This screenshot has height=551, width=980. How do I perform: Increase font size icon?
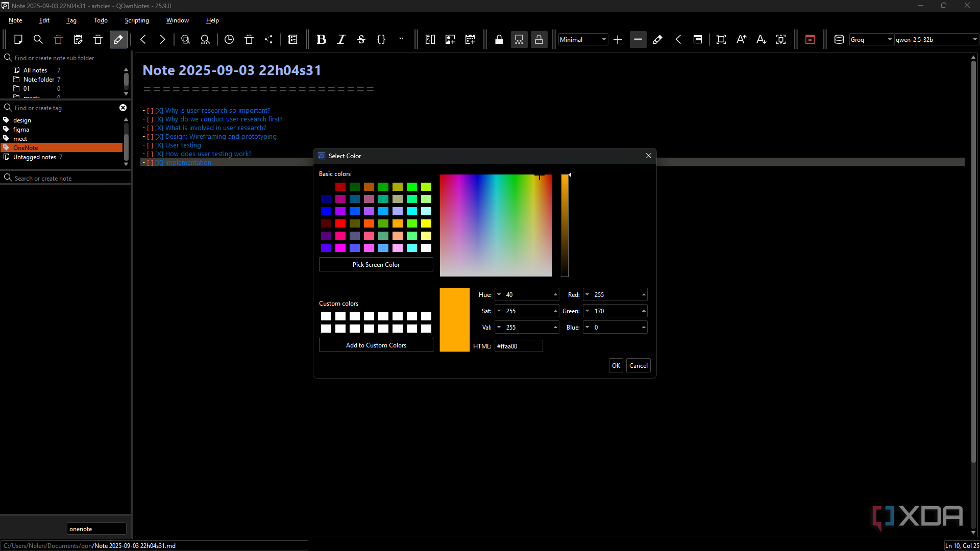tap(741, 39)
